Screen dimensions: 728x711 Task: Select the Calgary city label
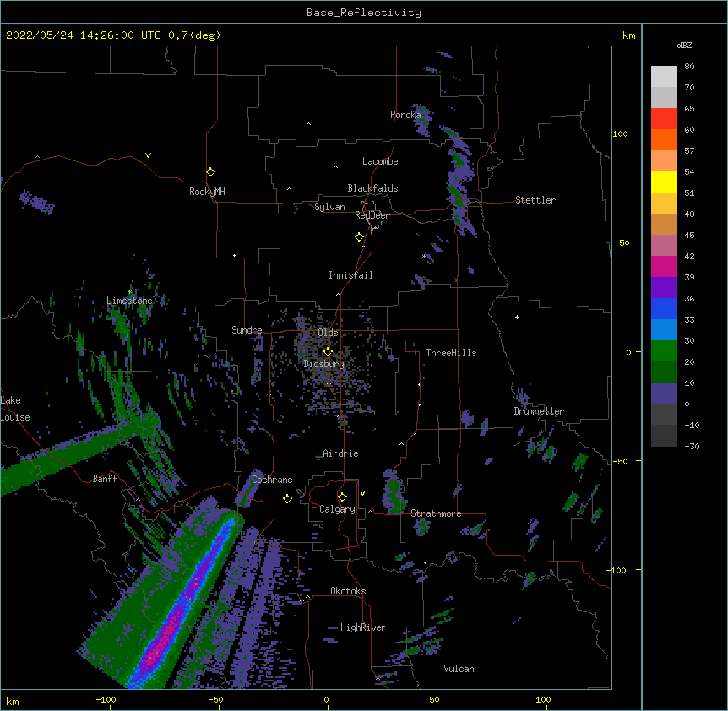point(337,509)
